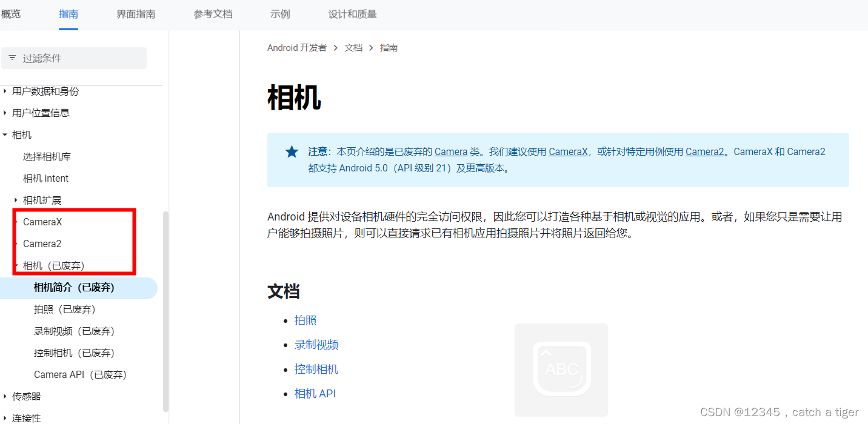Expand the 用户位置信息 arrow

click(x=5, y=113)
